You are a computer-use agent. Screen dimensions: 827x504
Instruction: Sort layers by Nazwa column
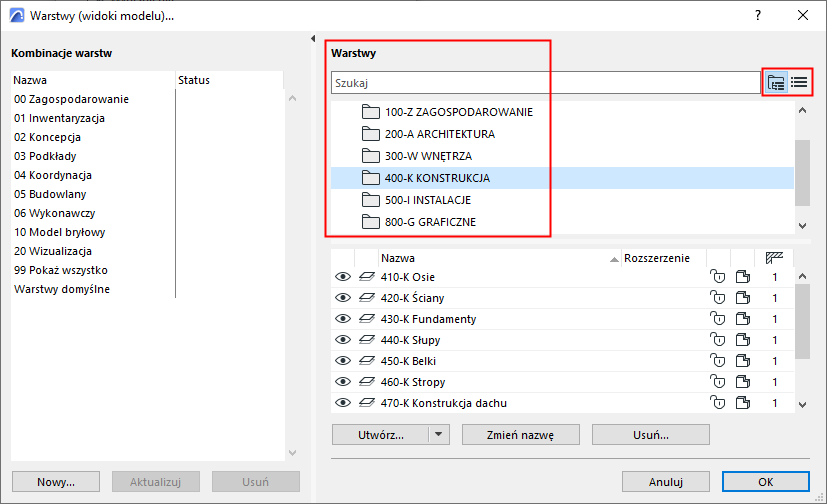[400, 257]
